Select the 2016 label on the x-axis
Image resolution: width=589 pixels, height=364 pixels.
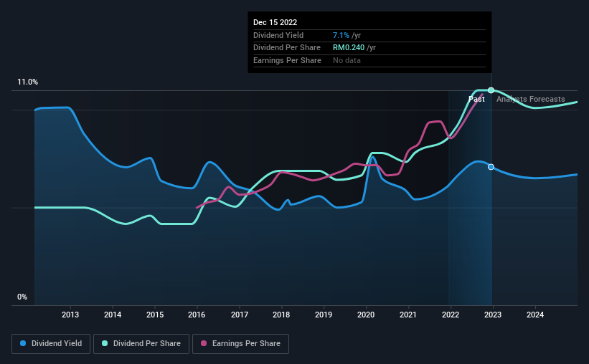click(197, 315)
